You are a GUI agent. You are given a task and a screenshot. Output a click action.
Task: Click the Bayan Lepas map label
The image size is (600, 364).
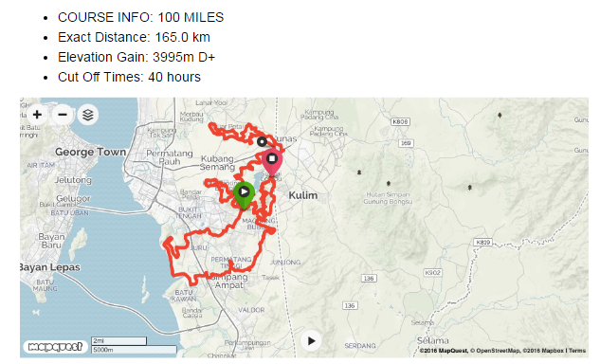point(49,267)
